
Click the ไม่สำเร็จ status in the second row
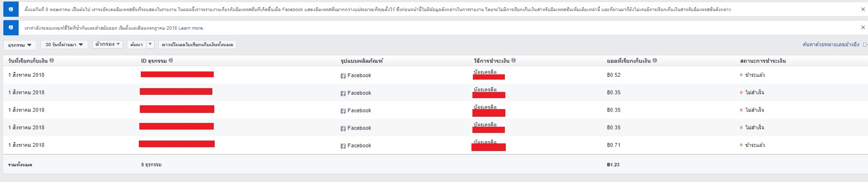pos(754,92)
